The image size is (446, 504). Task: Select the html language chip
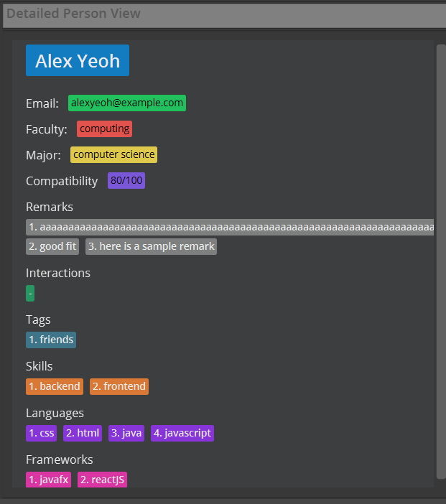(x=83, y=434)
